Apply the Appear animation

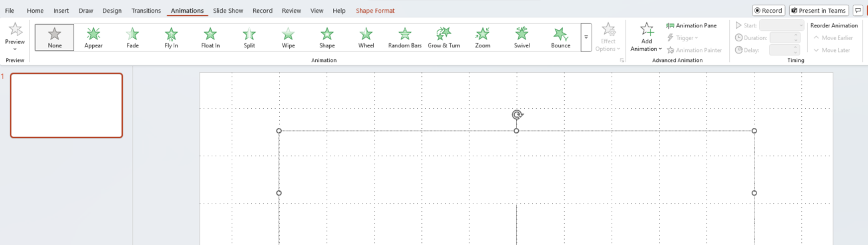[x=93, y=38]
